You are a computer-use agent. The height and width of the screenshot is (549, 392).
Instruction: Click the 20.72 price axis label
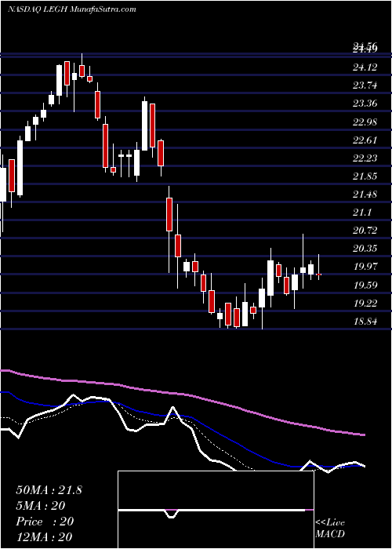[x=365, y=231]
